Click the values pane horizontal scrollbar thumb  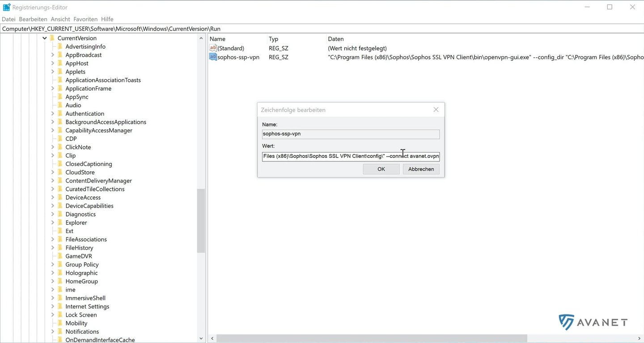click(x=372, y=339)
